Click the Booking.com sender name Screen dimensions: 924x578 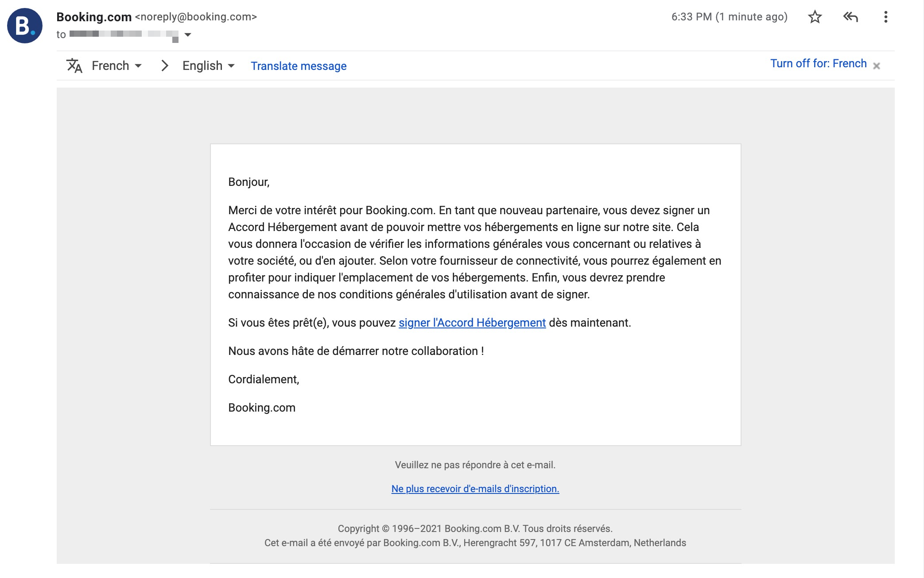[x=94, y=17]
